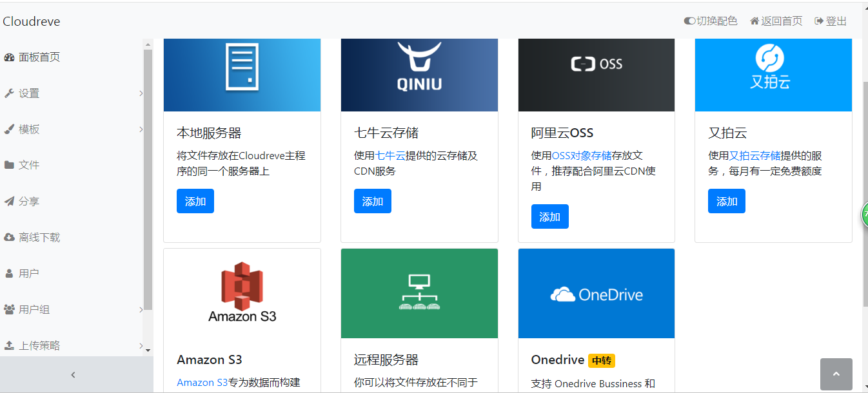Collapse the sidebar with the left arrow

tap(73, 374)
